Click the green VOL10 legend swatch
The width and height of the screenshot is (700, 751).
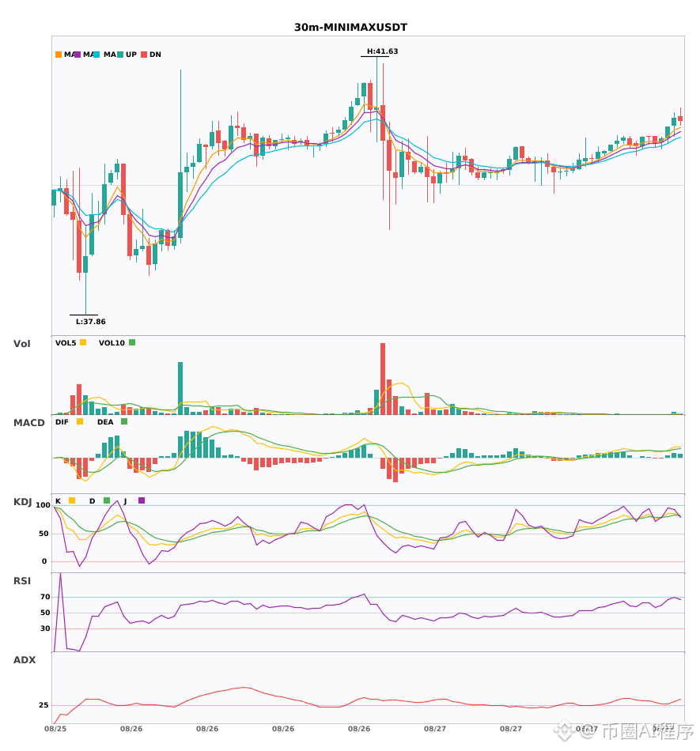(x=132, y=342)
